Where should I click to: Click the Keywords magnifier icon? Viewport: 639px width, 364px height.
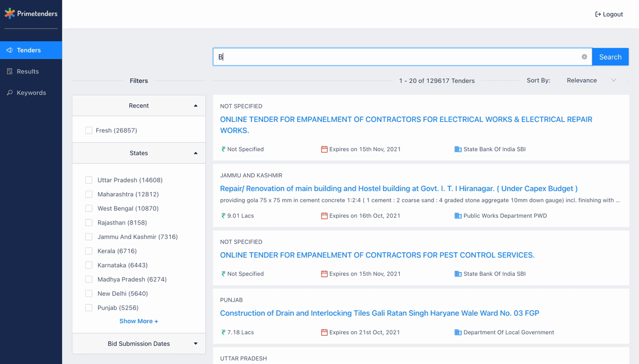[10, 93]
